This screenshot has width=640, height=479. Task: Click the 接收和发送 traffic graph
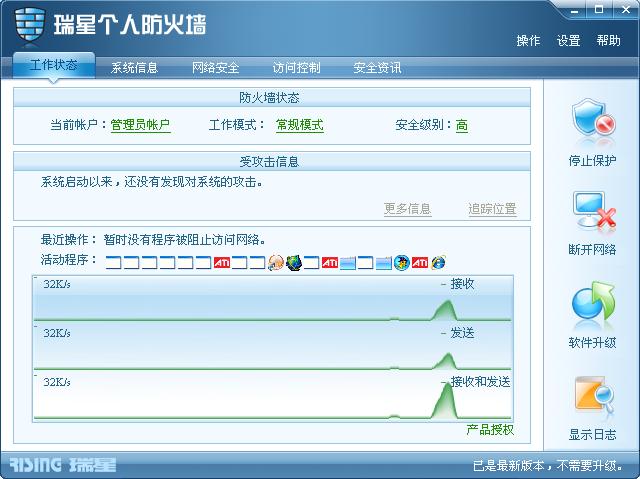[273, 397]
